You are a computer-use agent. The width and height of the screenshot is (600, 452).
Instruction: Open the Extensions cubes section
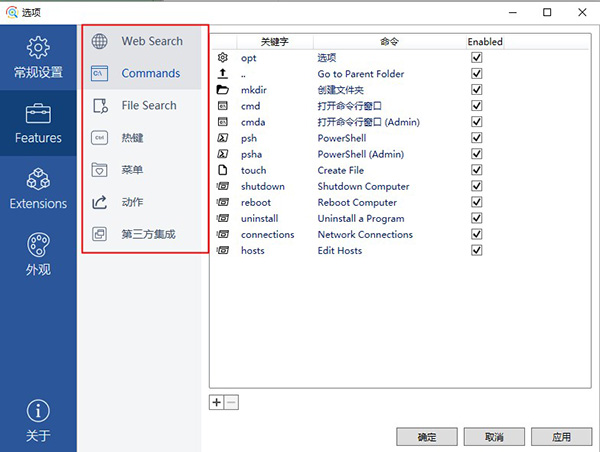click(38, 189)
